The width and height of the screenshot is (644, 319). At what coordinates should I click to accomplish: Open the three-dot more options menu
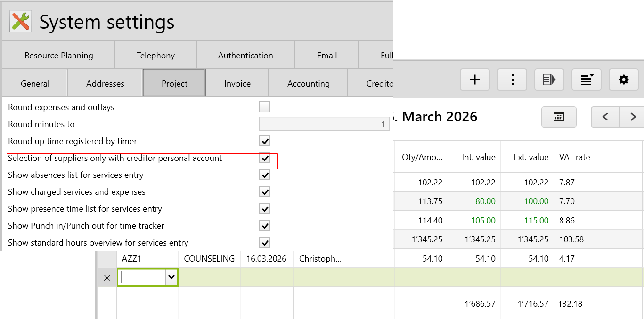(x=512, y=80)
